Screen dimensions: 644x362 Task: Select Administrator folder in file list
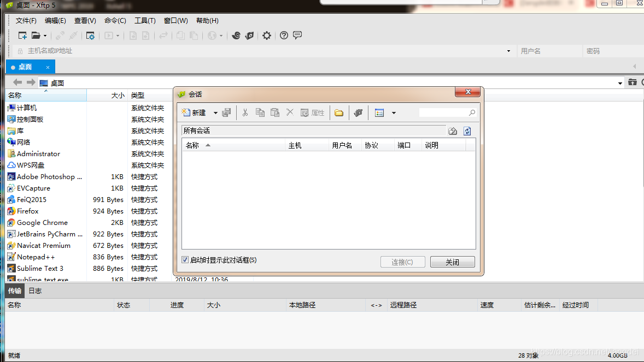[x=39, y=153]
